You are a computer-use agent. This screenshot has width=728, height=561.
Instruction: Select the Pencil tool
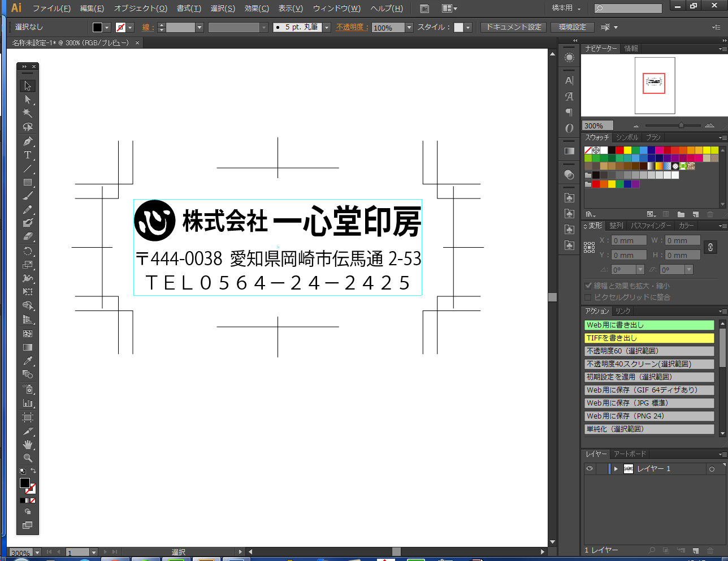(x=27, y=210)
